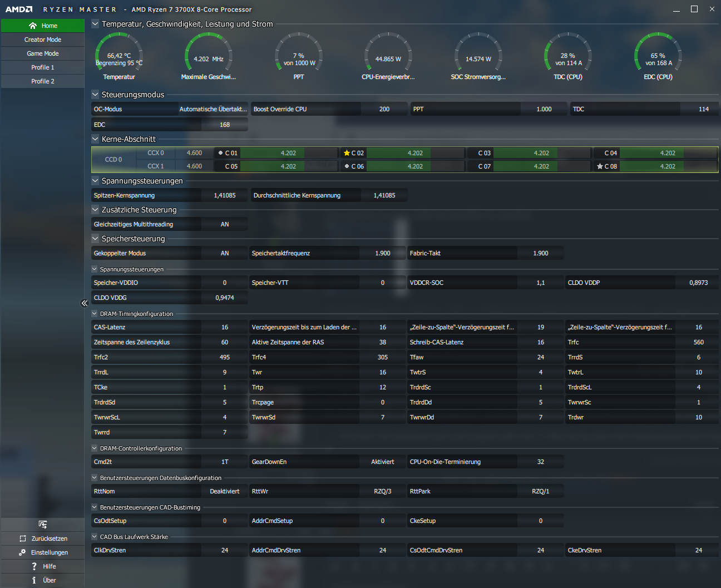This screenshot has height=588, width=721.
Task: Collapse the Kerne-Abschnitt section
Action: pos(95,139)
